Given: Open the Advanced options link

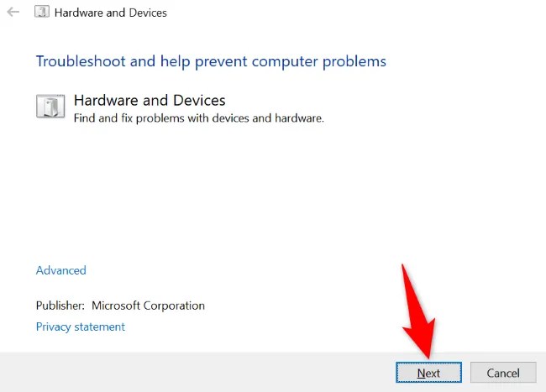Looking at the screenshot, I should [61, 270].
